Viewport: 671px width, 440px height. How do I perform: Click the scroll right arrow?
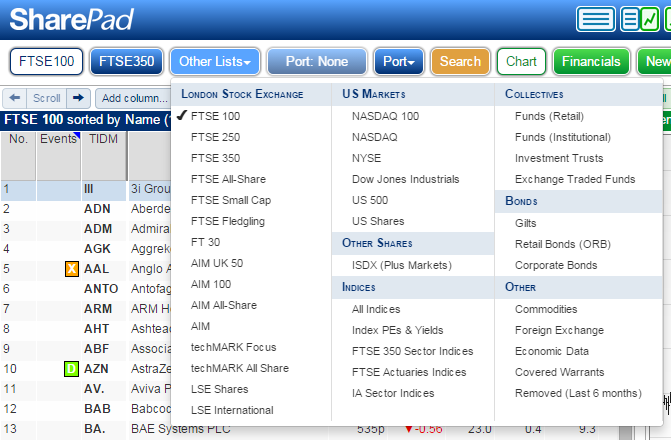click(78, 98)
